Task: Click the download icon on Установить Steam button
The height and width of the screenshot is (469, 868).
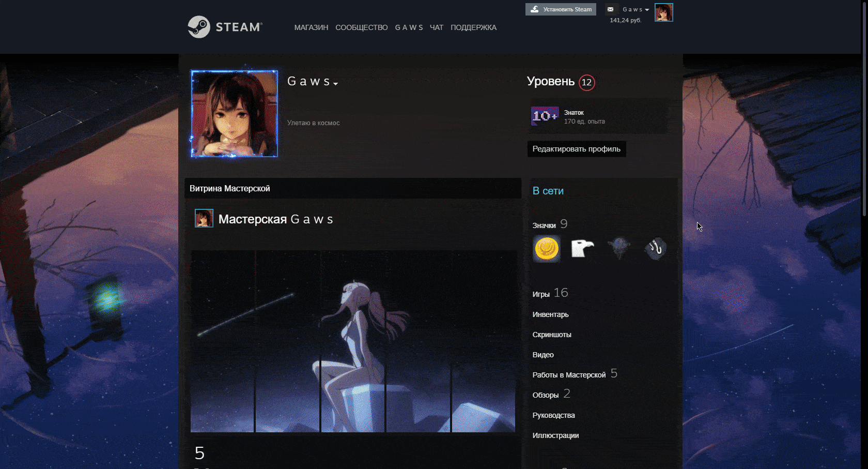Action: [535, 9]
